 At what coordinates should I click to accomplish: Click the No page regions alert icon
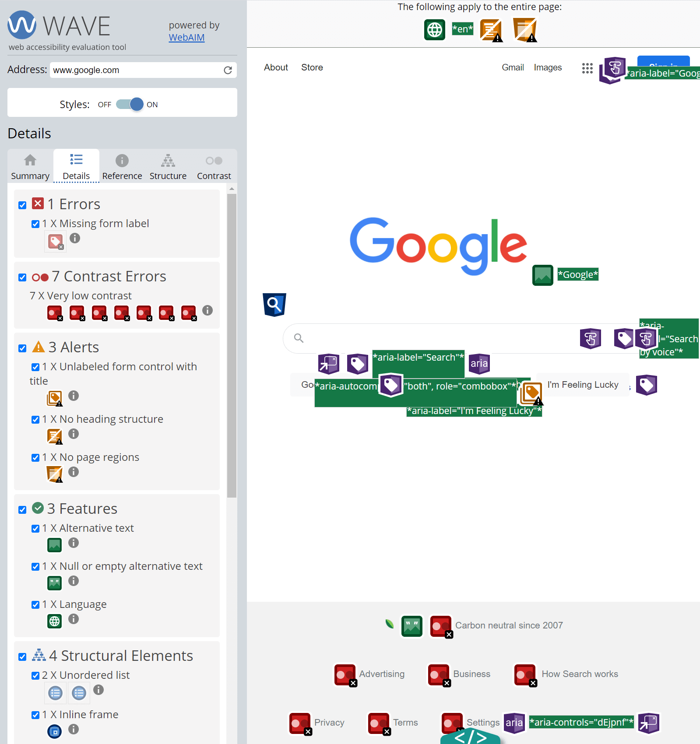pos(54,474)
